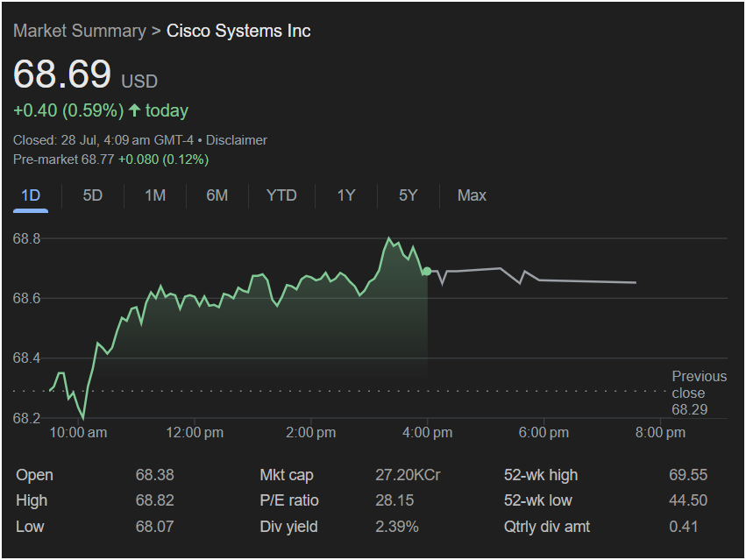
Task: View the 1Y chart range
Action: [346, 195]
